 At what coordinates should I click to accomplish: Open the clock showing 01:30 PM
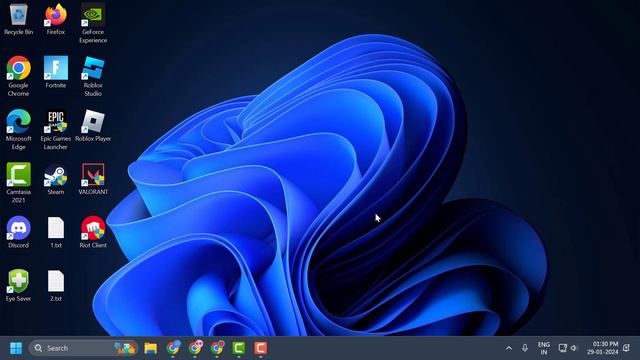(x=602, y=348)
